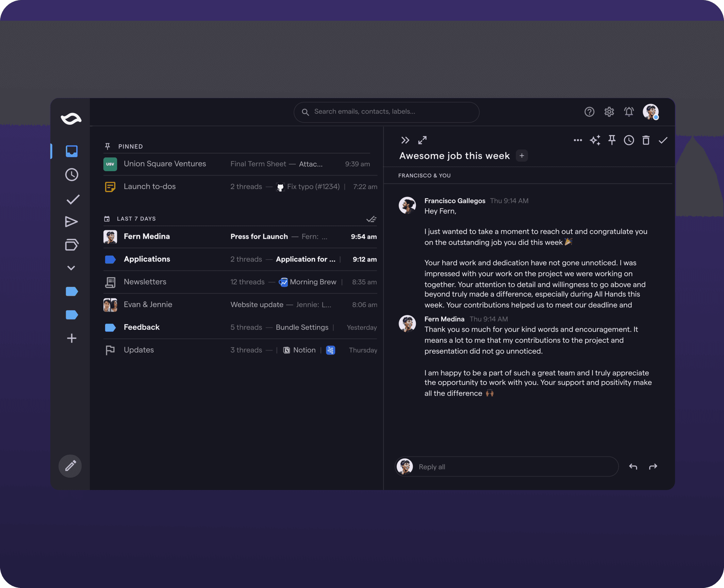Mark the open thread as done
Screen dimensions: 724x588
663,140
